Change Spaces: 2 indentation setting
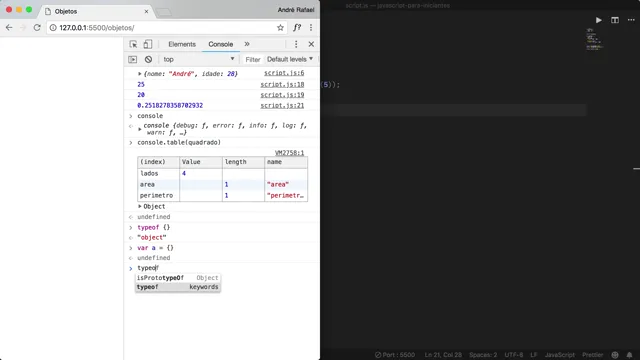This screenshot has height=360, width=640. [x=483, y=355]
